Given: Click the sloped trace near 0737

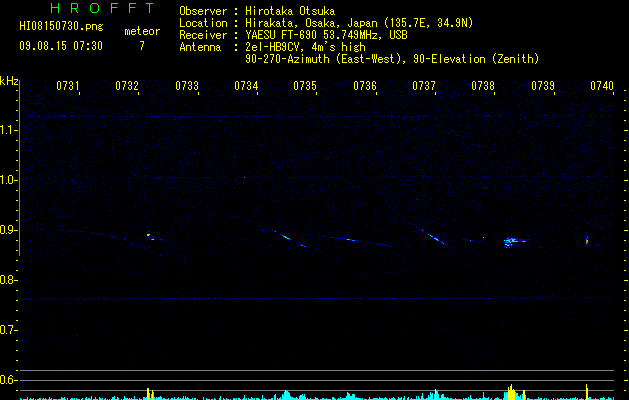Looking at the screenshot, I should tap(435, 238).
